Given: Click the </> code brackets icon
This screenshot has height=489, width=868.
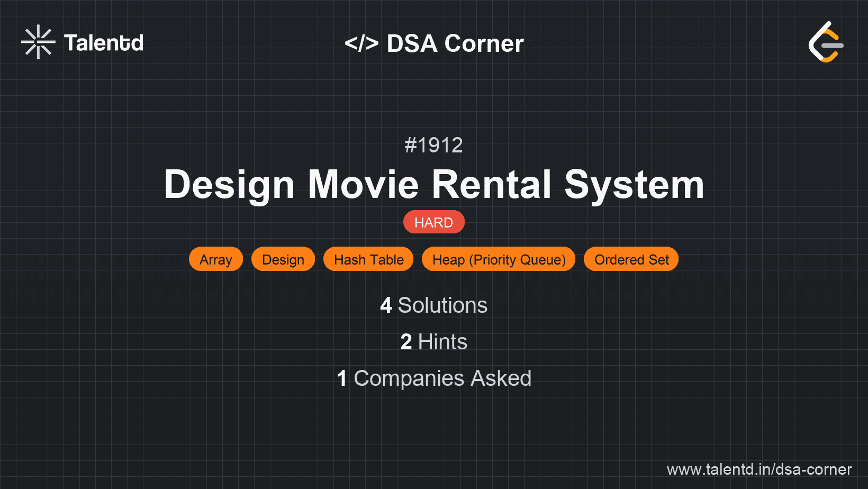Looking at the screenshot, I should coord(361,43).
